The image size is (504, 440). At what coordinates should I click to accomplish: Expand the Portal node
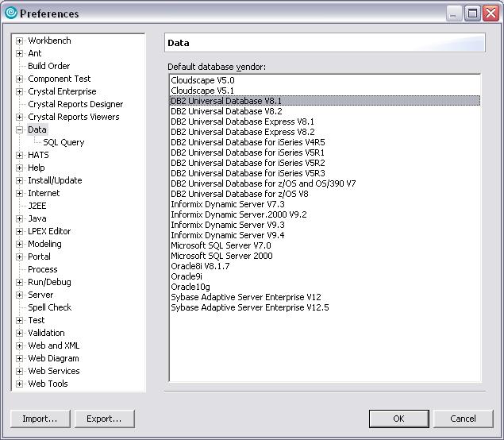(x=19, y=257)
